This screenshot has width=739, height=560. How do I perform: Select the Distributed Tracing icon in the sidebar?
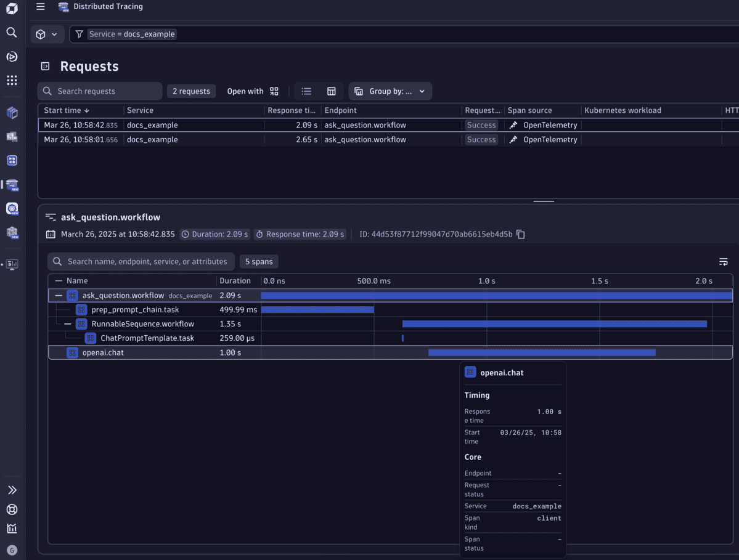pyautogui.click(x=11, y=185)
